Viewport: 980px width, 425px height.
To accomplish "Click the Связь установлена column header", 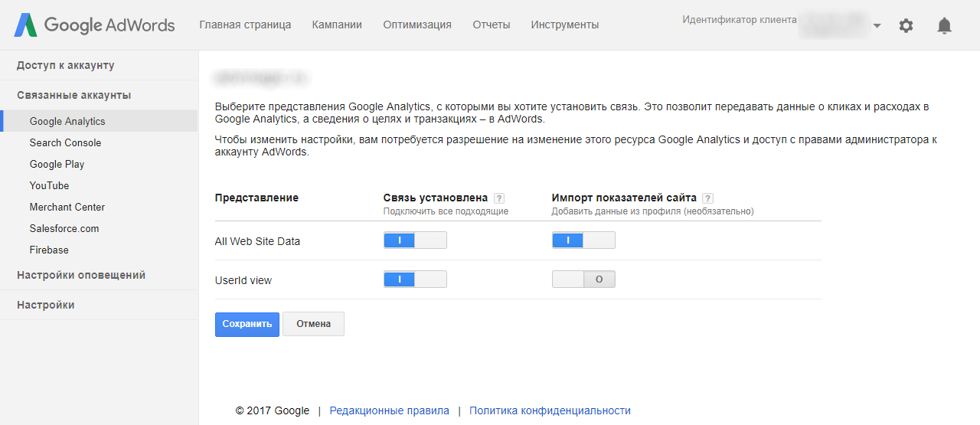I will (x=436, y=198).
